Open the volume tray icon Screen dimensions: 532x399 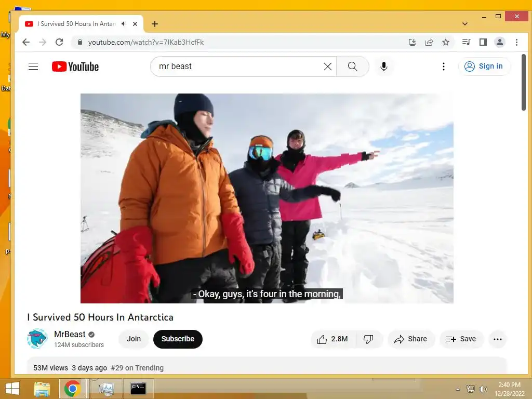tap(483, 389)
